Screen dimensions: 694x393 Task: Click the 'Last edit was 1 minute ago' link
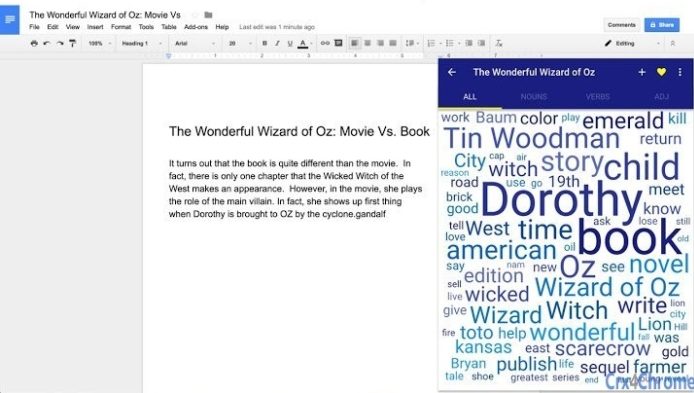point(277,27)
